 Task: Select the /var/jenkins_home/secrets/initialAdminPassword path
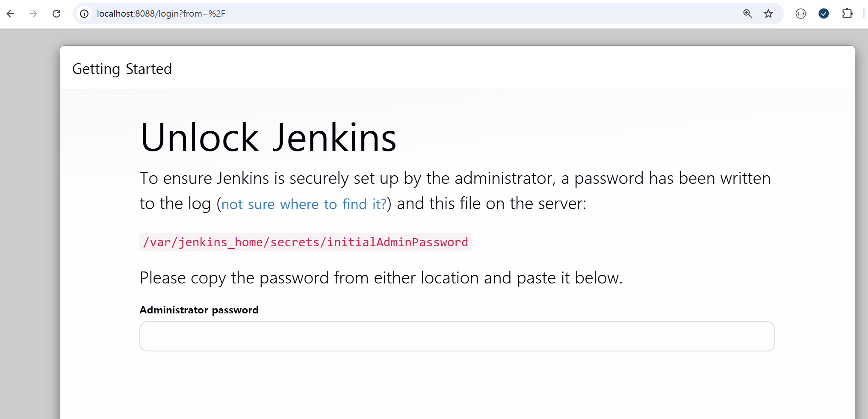pyautogui.click(x=305, y=242)
